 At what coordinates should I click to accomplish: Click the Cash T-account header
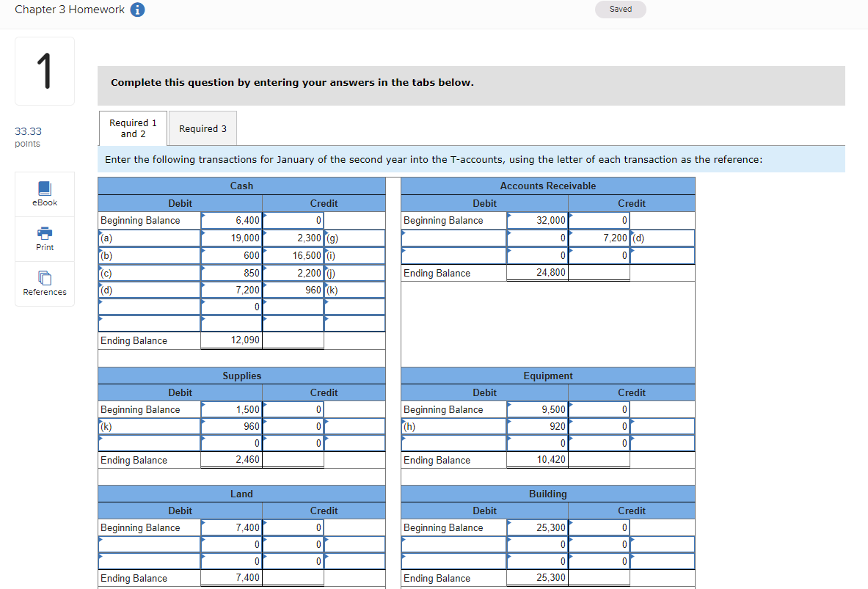point(241,186)
